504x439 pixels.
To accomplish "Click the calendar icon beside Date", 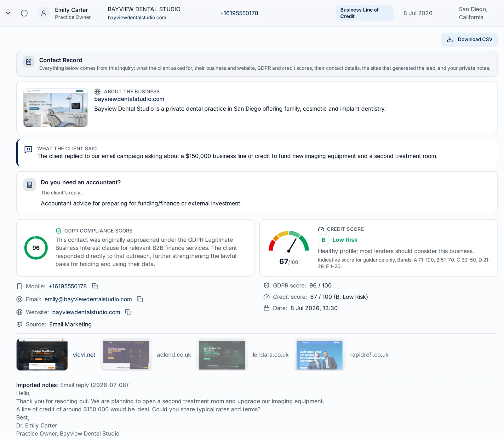I will click(266, 308).
